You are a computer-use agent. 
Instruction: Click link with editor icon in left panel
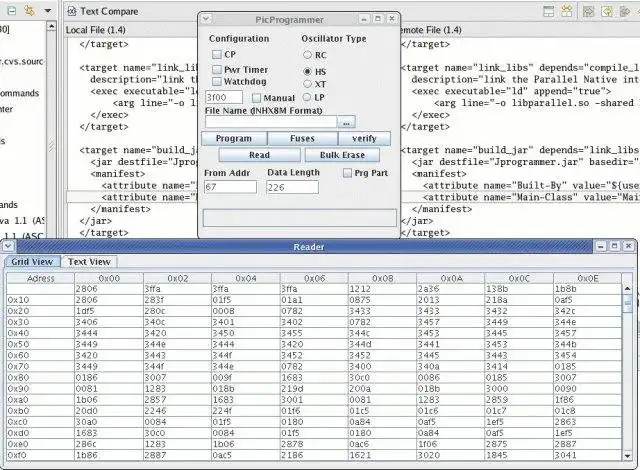29,11
